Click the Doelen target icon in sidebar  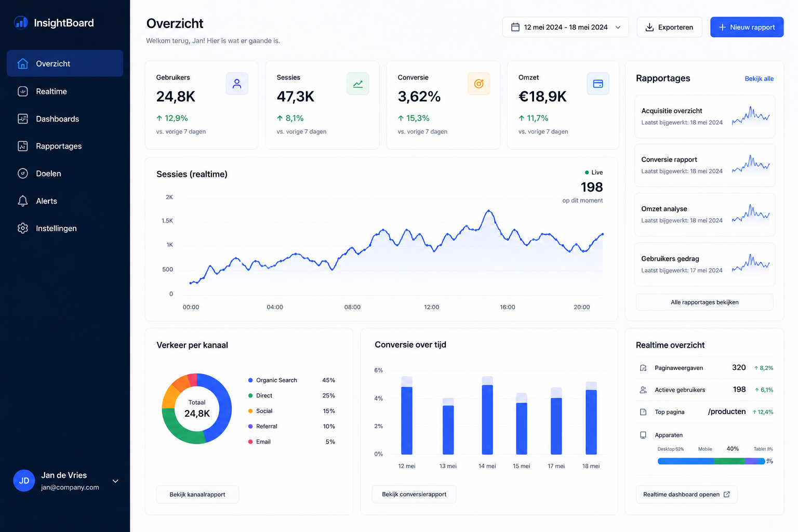pos(23,174)
